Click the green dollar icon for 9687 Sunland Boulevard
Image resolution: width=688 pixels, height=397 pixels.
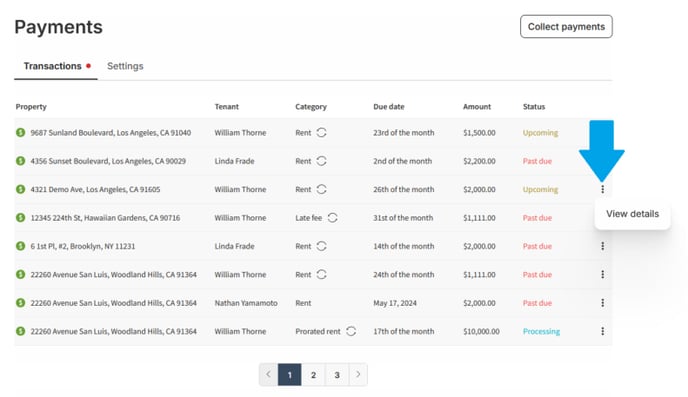coord(20,132)
